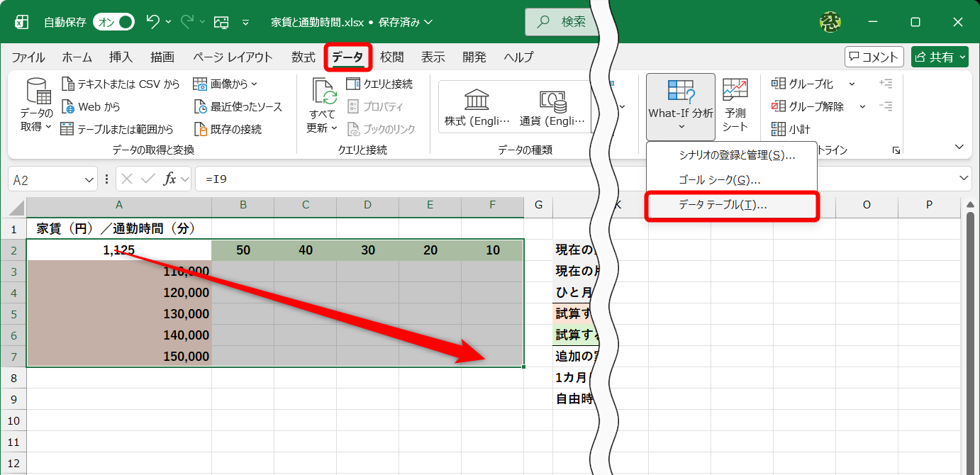Switch to the ホーム tab
Image resolution: width=980 pixels, height=475 pixels.
pyautogui.click(x=77, y=57)
